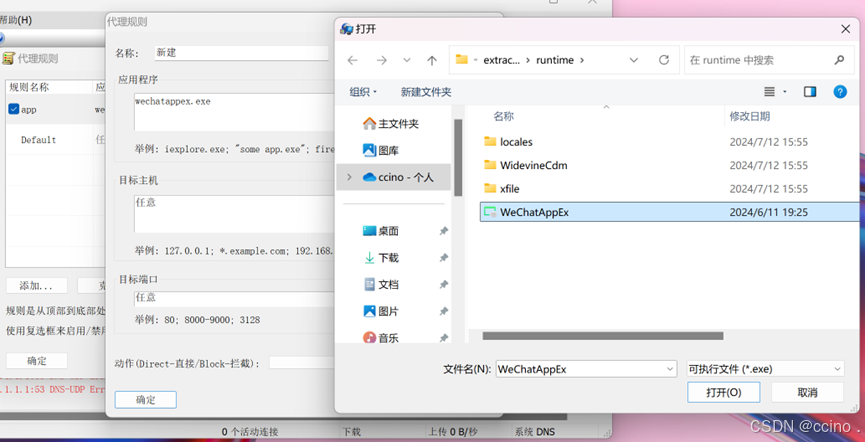This screenshot has height=442, width=865.
Task: Select 主文件夹 in navigation pane
Action: click(x=392, y=124)
